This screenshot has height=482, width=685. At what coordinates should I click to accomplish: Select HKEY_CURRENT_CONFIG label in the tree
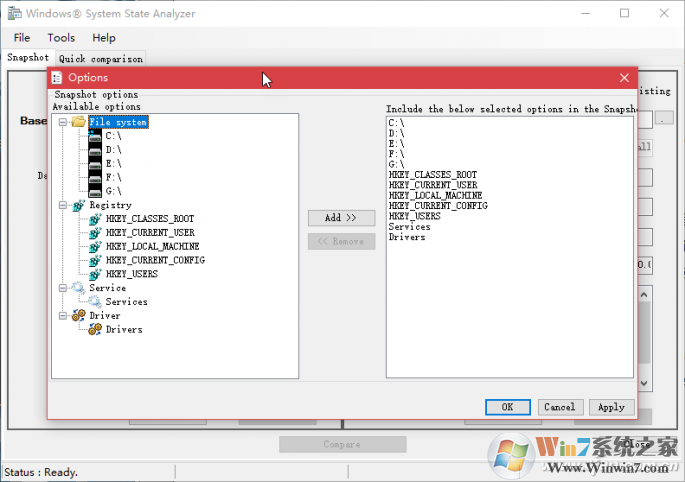pos(155,260)
